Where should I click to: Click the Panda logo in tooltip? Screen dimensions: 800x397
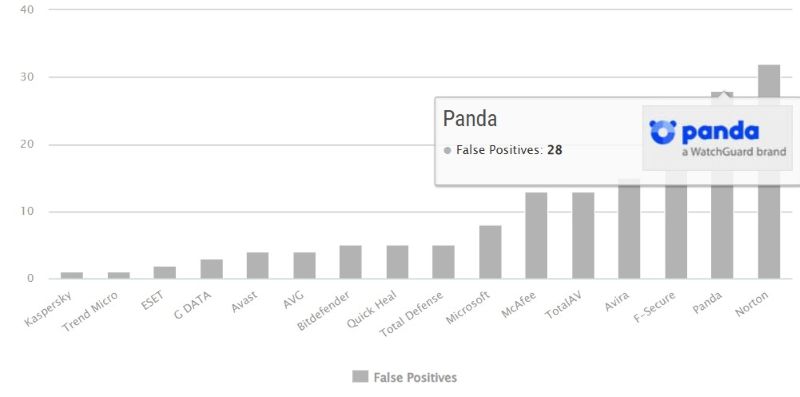tap(717, 138)
